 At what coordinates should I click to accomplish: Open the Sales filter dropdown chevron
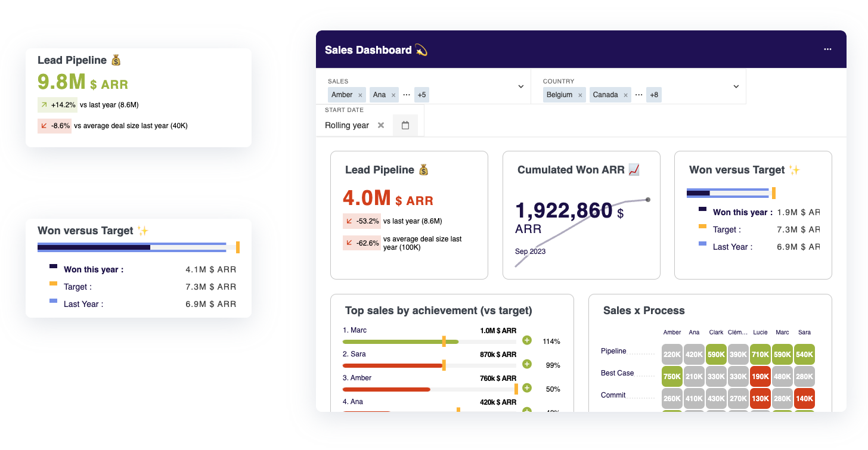tap(520, 86)
